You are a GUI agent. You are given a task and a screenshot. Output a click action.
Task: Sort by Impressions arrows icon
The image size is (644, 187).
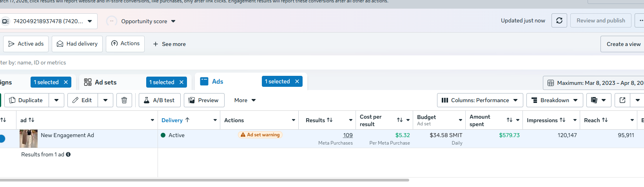(562, 120)
